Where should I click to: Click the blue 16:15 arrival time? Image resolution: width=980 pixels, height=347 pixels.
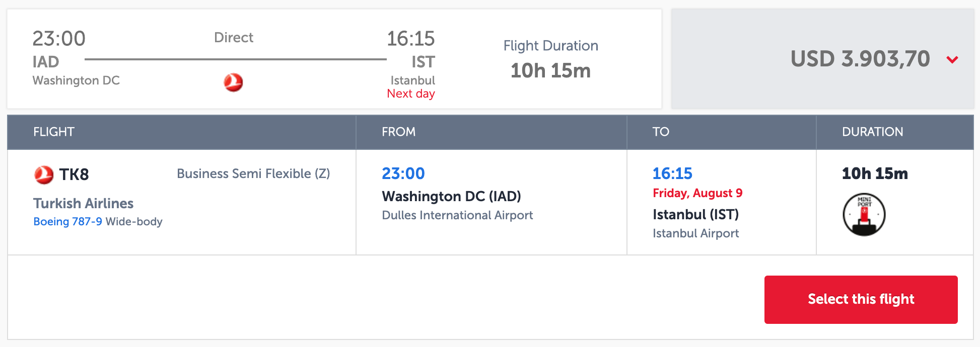672,173
